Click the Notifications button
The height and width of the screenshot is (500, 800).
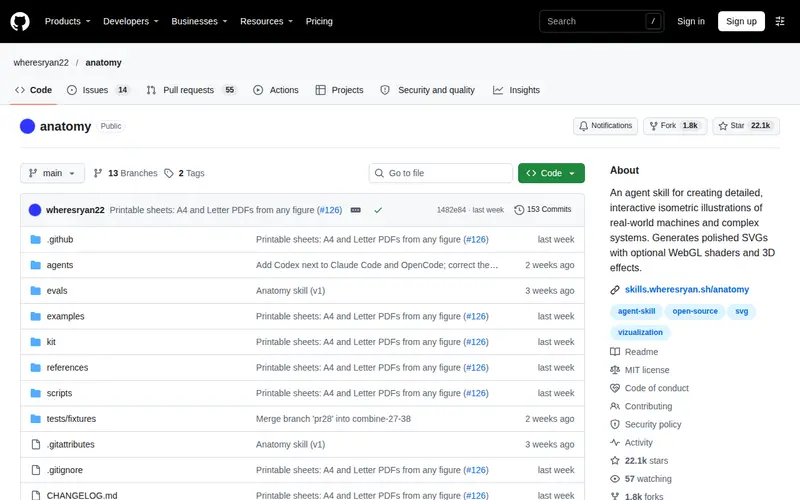(605, 126)
